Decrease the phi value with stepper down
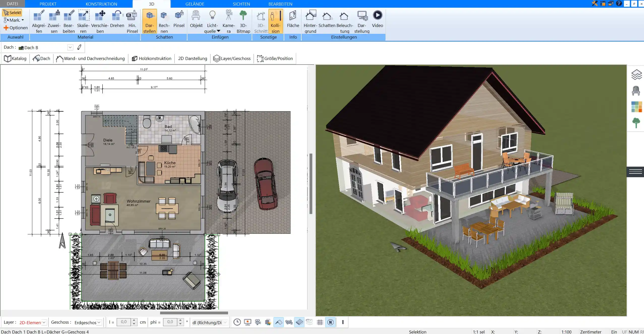Viewport: 644px width, 334px height. click(x=180, y=324)
